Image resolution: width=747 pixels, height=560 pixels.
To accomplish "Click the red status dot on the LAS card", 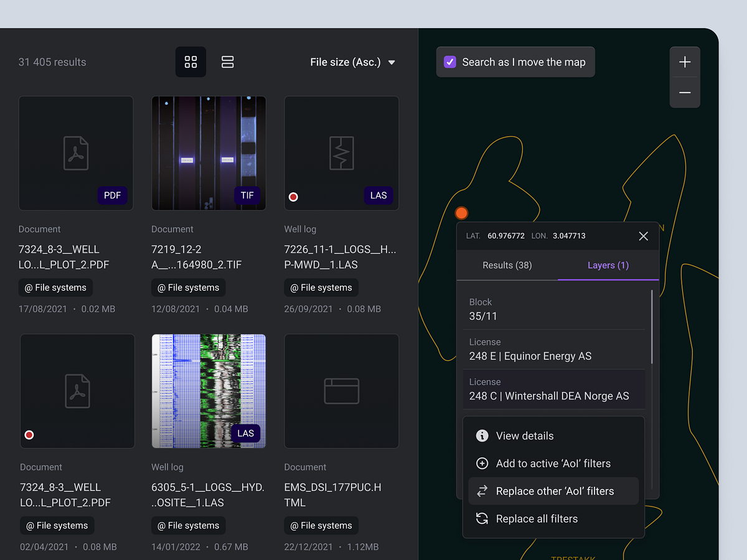I will coord(293,197).
